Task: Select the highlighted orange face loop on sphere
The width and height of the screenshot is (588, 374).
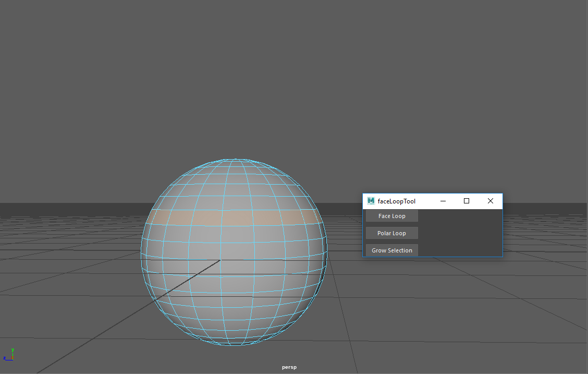Action: click(x=235, y=218)
